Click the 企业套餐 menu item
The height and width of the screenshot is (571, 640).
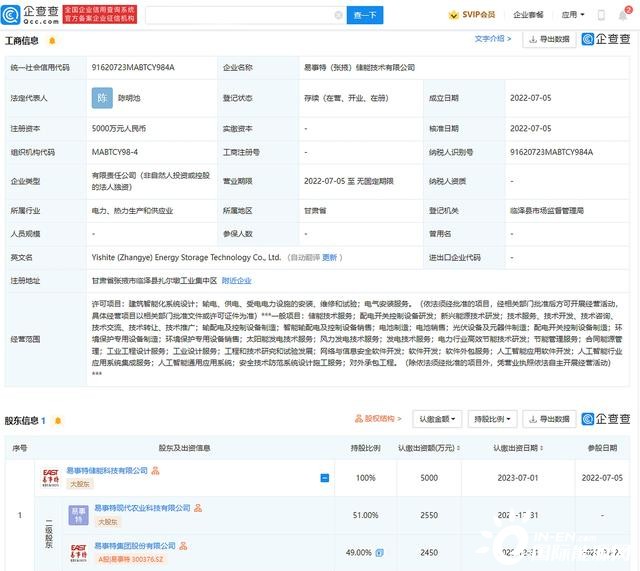pos(528,15)
